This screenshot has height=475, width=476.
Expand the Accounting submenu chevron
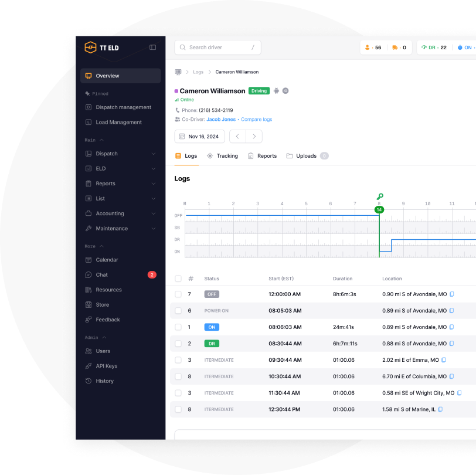[x=154, y=213]
